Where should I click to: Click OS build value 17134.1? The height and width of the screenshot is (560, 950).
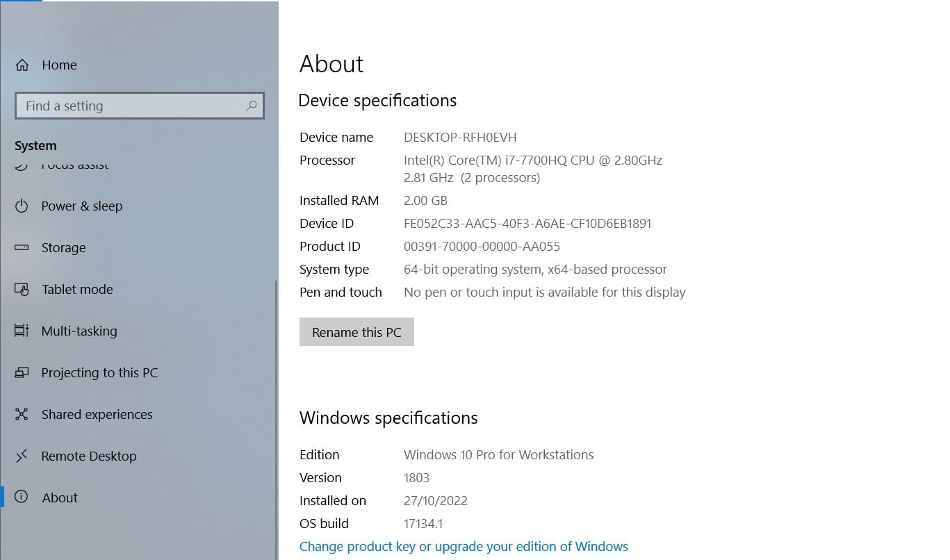(x=423, y=523)
